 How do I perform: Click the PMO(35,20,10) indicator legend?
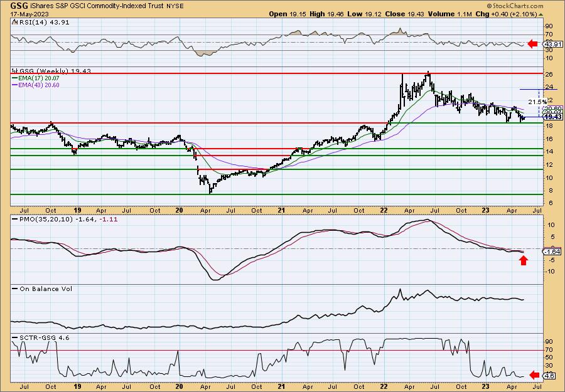[65, 219]
